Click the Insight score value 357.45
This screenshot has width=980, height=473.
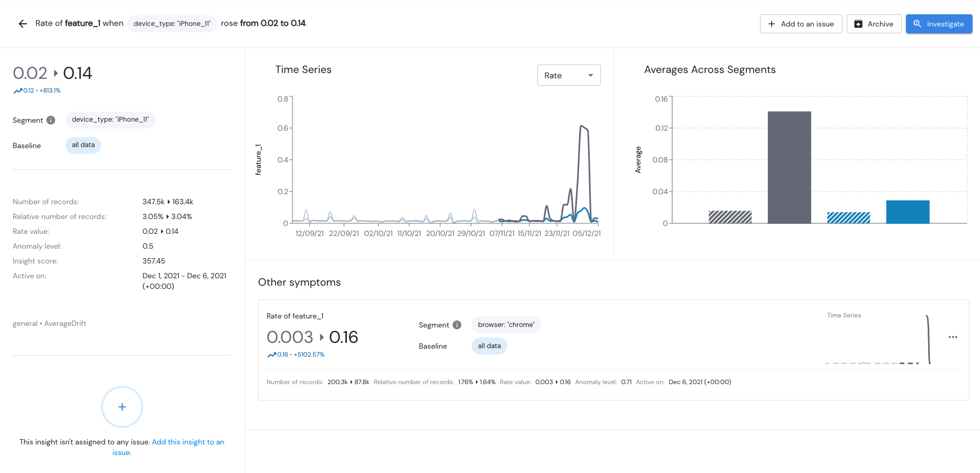[154, 261]
